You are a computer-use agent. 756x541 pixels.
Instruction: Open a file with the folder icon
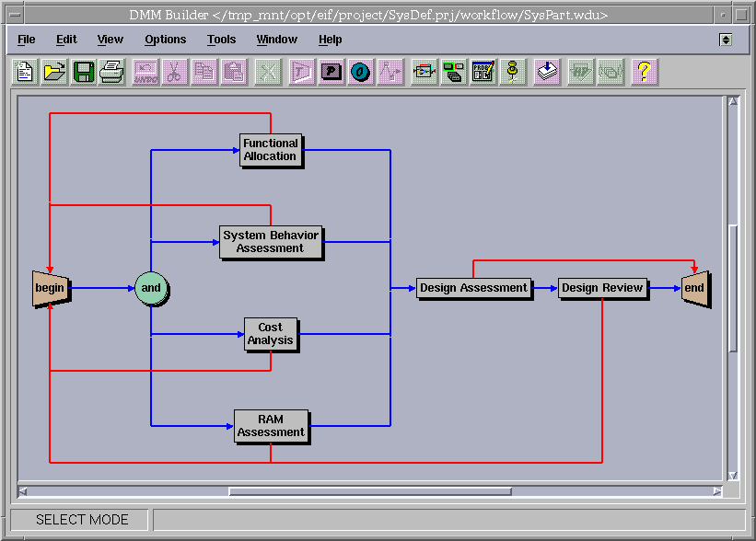[x=55, y=71]
